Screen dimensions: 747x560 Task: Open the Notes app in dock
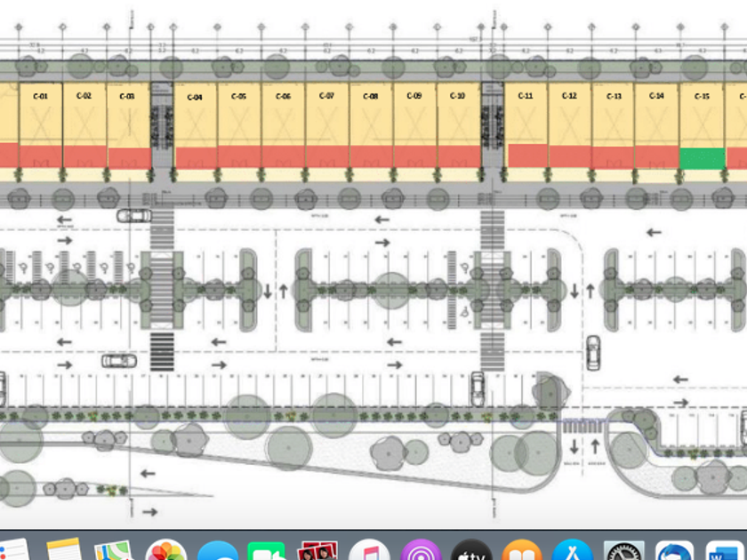[64, 550]
